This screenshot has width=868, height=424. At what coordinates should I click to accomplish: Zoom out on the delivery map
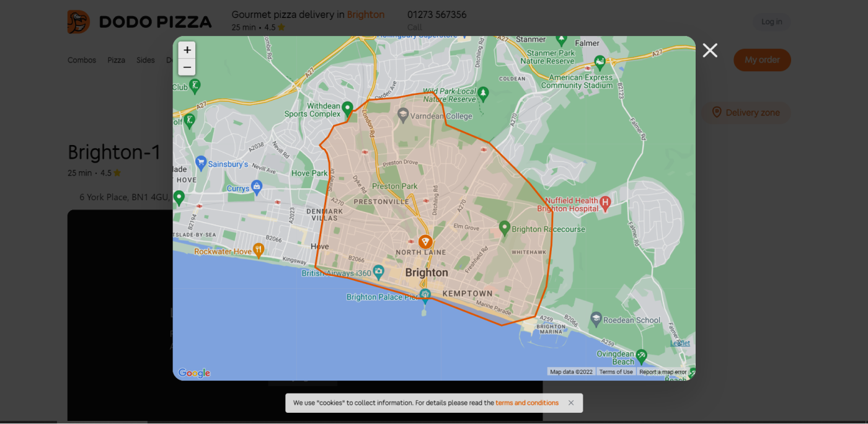[x=187, y=67]
